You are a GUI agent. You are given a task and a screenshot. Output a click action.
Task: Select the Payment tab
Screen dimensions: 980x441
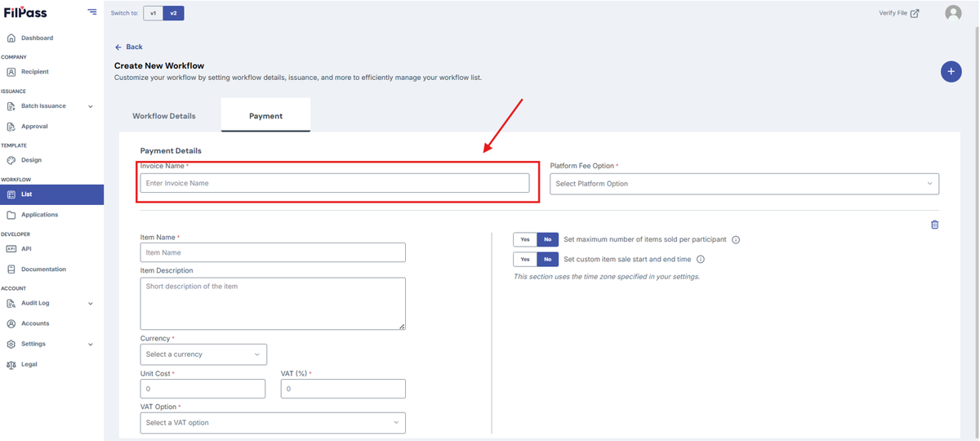pyautogui.click(x=265, y=116)
